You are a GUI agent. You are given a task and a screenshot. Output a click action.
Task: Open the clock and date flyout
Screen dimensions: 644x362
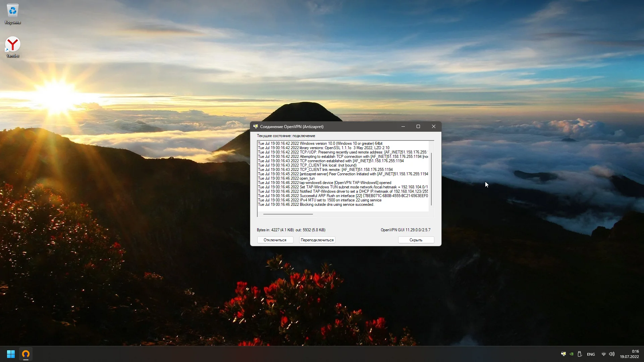629,354
